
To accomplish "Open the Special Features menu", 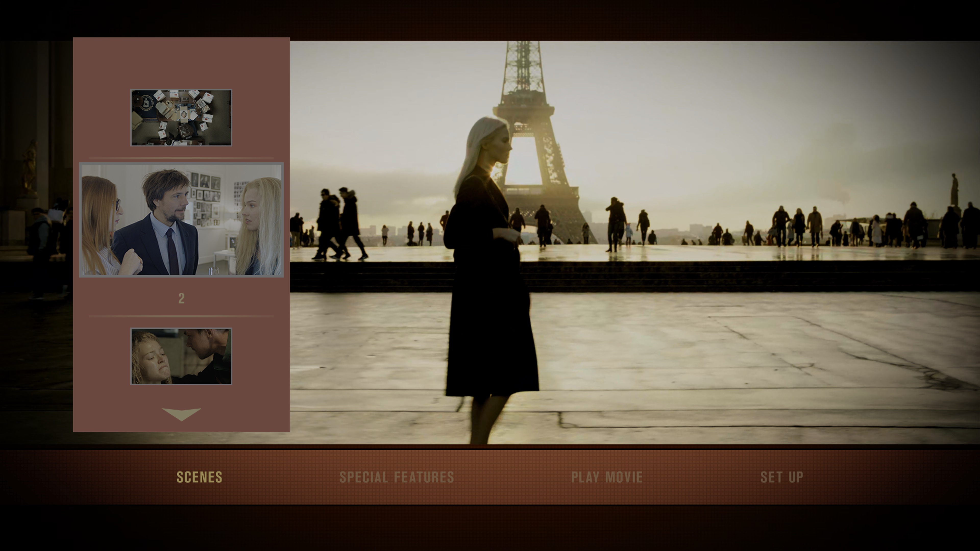I will (396, 477).
